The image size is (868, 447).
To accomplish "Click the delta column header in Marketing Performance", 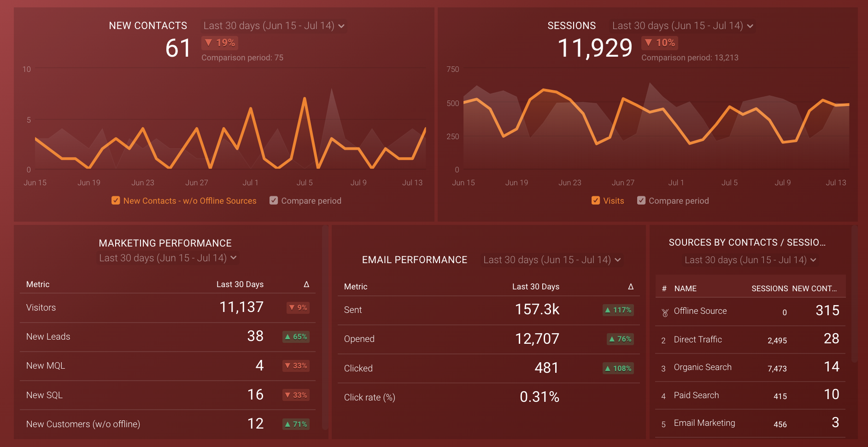I will [x=306, y=284].
